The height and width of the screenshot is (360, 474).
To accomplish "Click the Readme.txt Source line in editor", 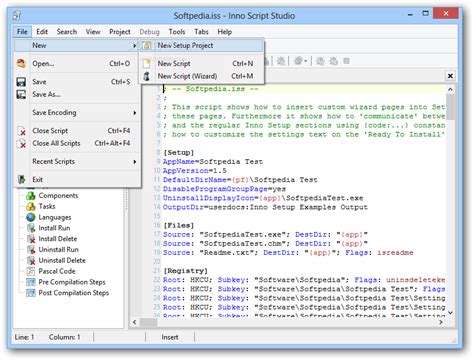I will tap(288, 253).
